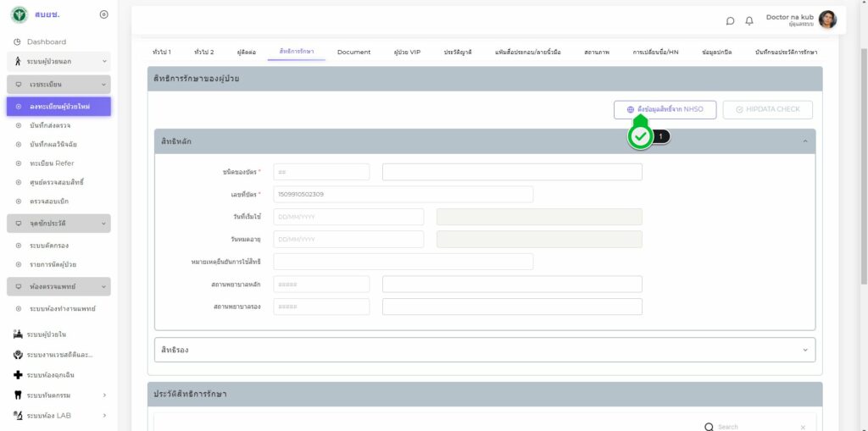The width and height of the screenshot is (868, 431).
Task: Click the เลขที่บัตร input field
Action: (403, 195)
